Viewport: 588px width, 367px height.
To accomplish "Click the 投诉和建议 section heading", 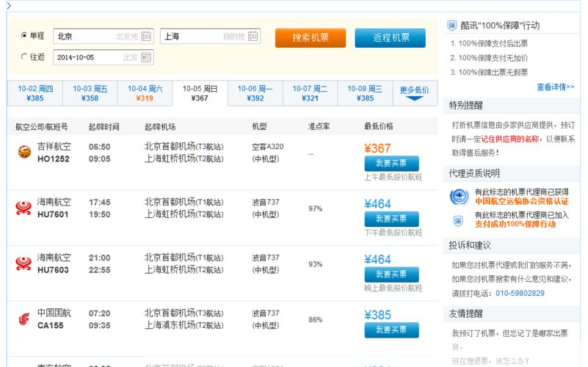I will point(470,246).
